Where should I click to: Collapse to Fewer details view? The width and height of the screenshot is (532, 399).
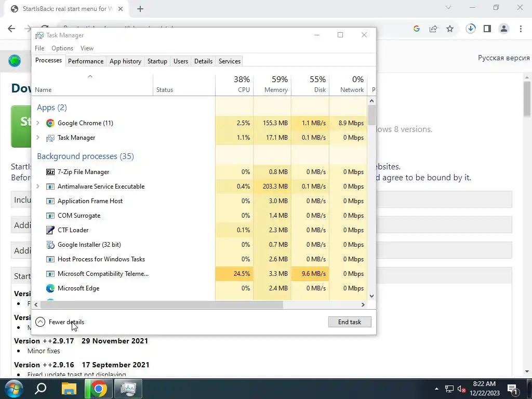tap(60, 322)
